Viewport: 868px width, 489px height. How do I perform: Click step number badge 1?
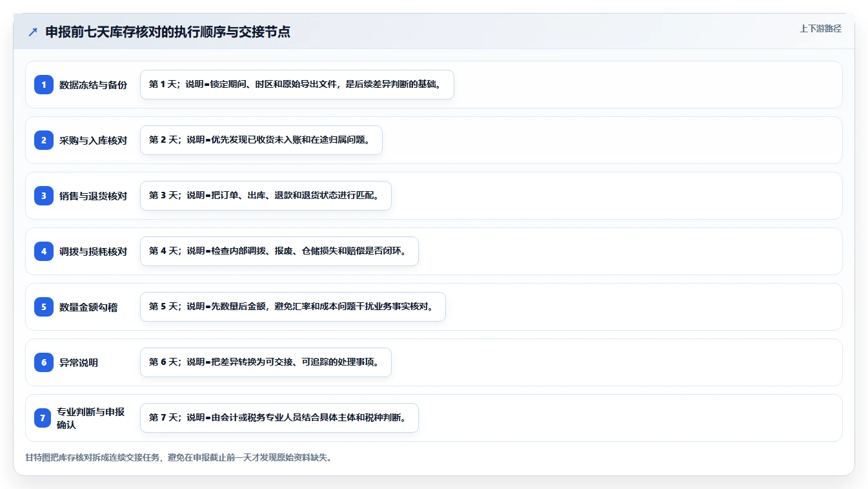pyautogui.click(x=44, y=85)
